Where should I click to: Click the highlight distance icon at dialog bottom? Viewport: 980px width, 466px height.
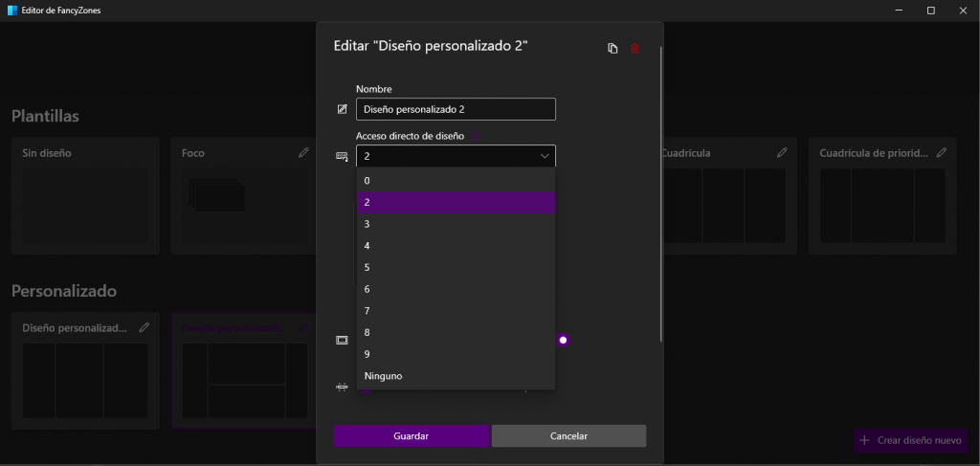coord(342,387)
